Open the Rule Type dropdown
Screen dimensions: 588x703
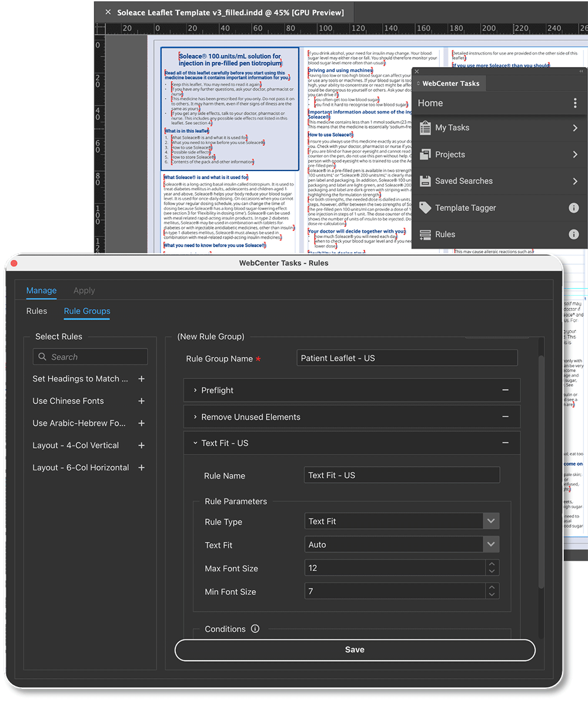click(x=490, y=521)
